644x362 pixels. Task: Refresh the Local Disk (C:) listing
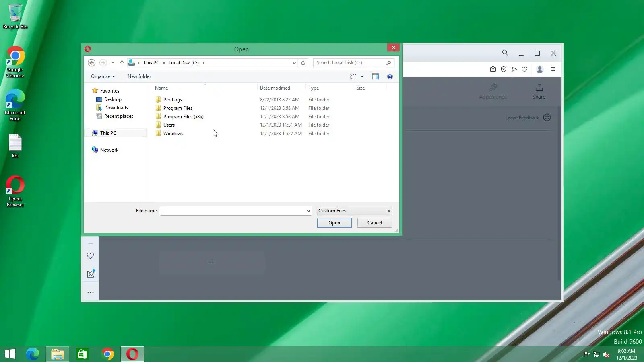point(303,63)
